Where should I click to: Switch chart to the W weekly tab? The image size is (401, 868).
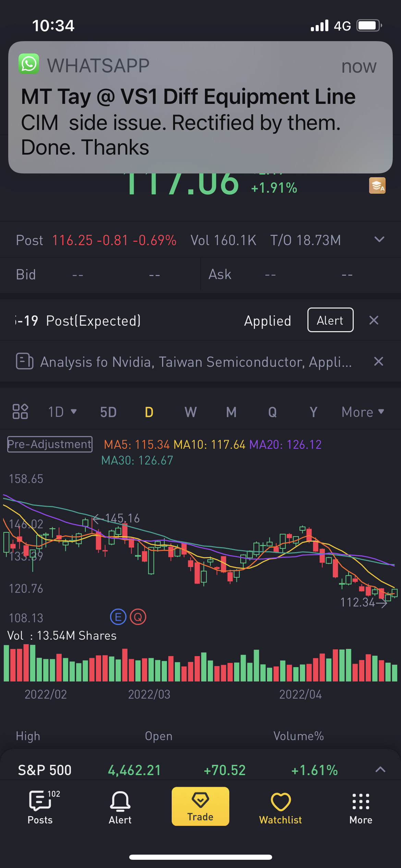191,412
